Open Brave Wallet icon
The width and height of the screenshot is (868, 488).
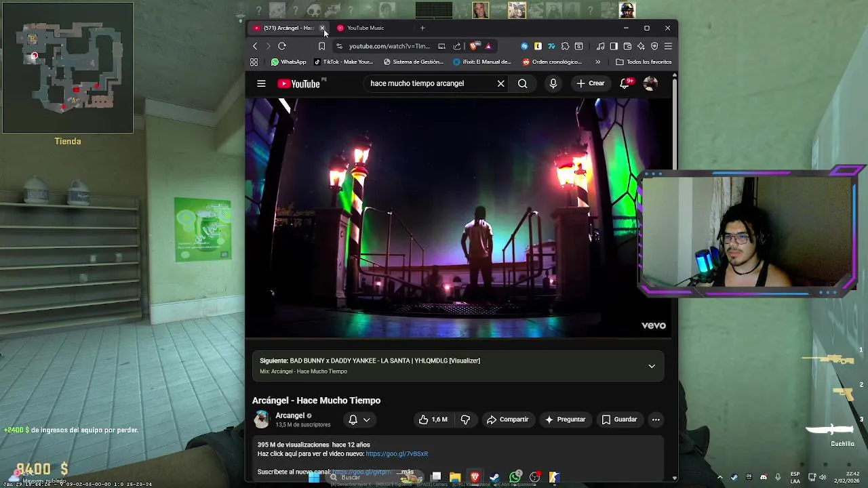click(x=627, y=46)
